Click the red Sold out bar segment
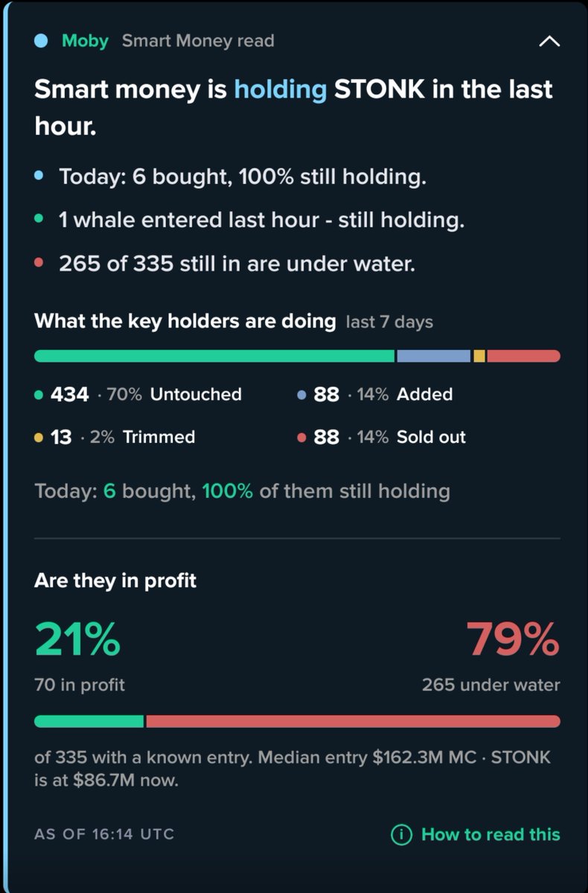Screen dimensions: 588x893 pyautogui.click(x=524, y=356)
